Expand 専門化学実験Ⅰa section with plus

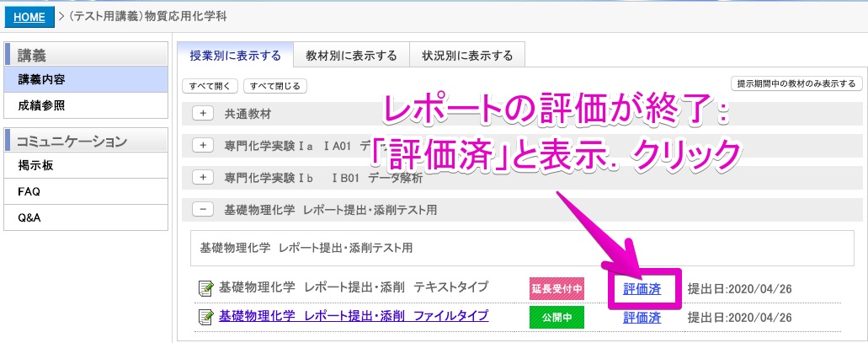tap(203, 146)
